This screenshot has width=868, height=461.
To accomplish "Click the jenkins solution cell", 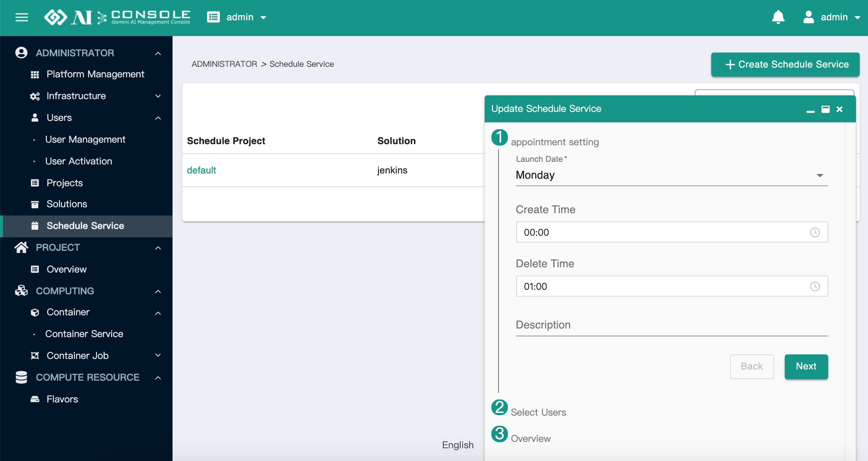I will (392, 170).
